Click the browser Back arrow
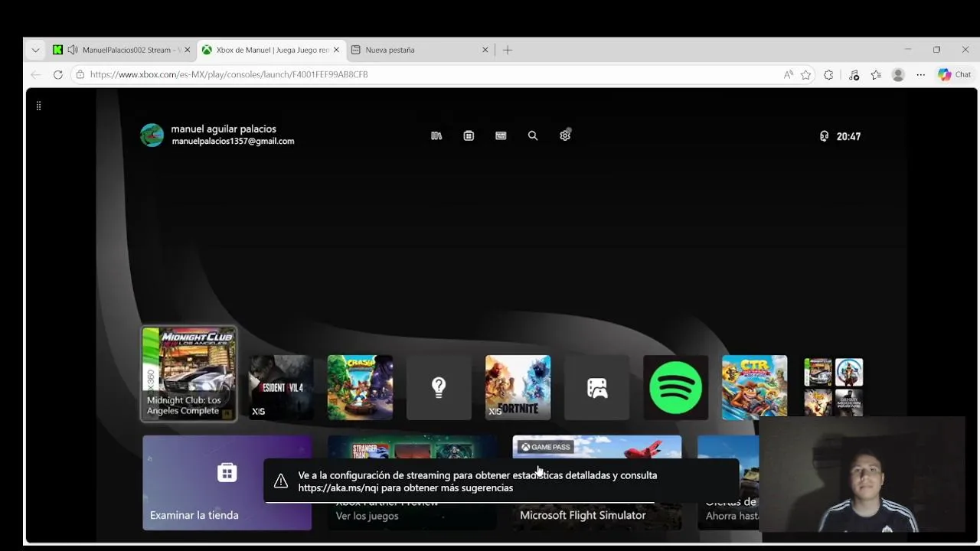This screenshot has width=980, height=551. click(x=35, y=74)
